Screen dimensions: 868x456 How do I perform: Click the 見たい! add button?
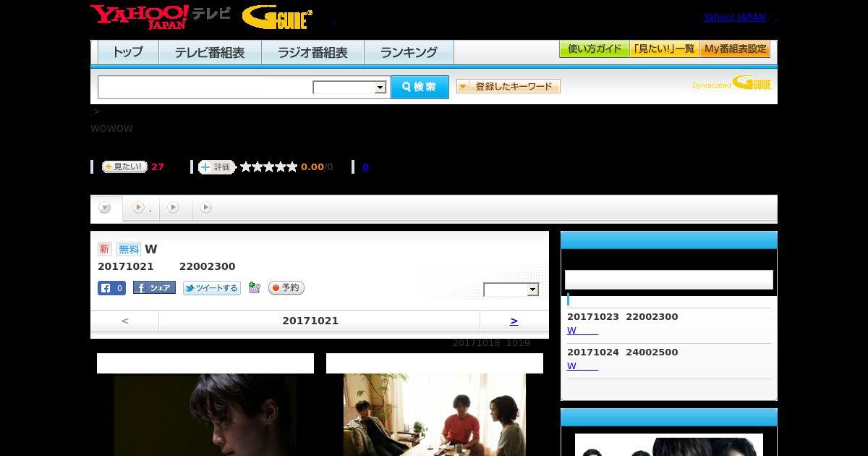(124, 166)
